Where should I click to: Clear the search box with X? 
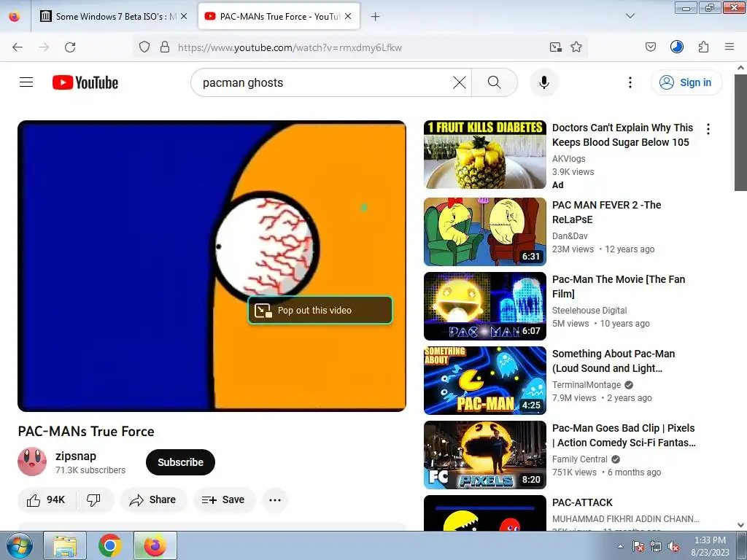click(460, 82)
